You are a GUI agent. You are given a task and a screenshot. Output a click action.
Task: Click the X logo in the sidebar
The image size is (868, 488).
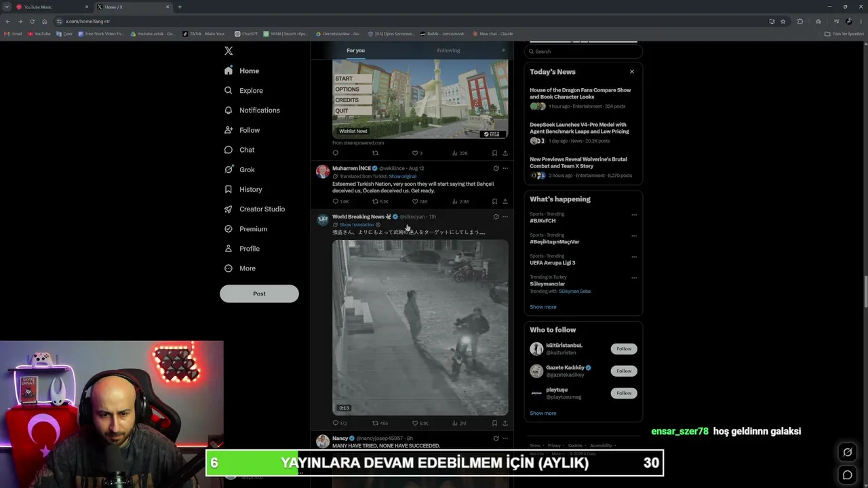point(229,51)
